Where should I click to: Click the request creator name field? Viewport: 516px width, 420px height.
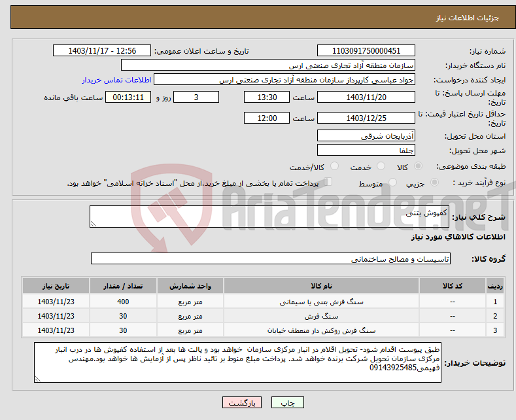(284, 80)
